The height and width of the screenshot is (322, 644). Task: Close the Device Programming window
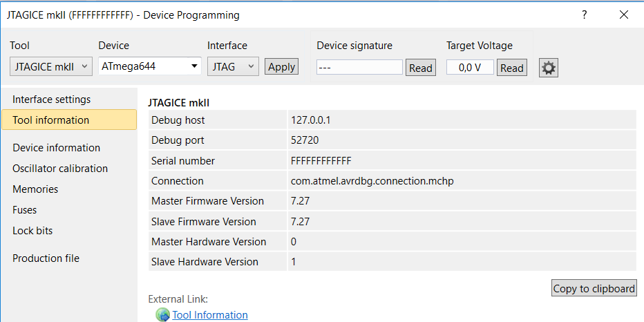pyautogui.click(x=623, y=15)
